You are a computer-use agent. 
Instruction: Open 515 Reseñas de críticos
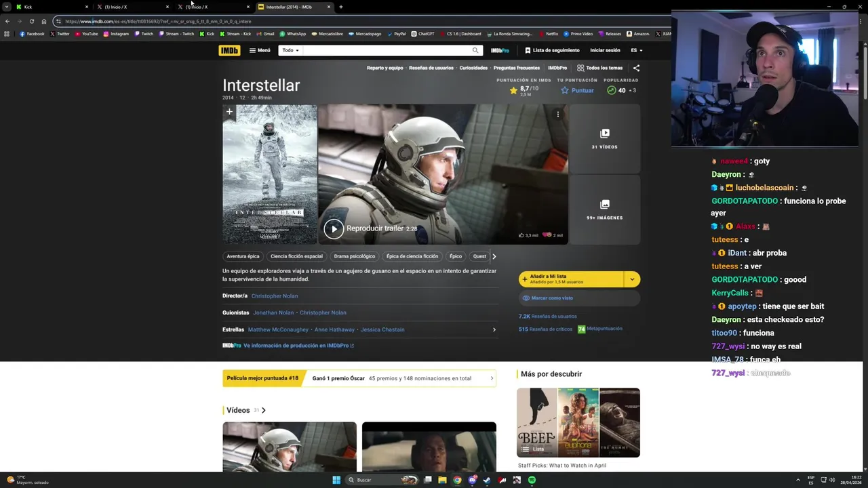click(x=545, y=329)
